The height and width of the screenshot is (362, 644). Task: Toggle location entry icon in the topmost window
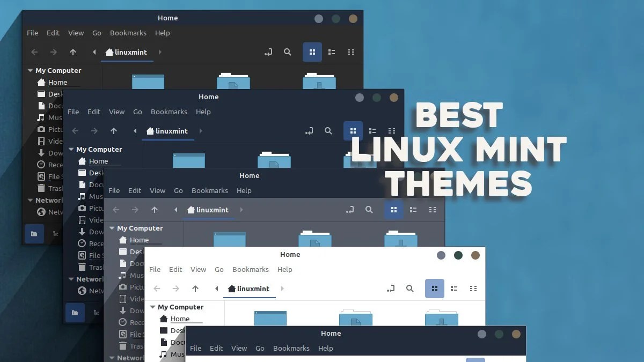pyautogui.click(x=268, y=52)
